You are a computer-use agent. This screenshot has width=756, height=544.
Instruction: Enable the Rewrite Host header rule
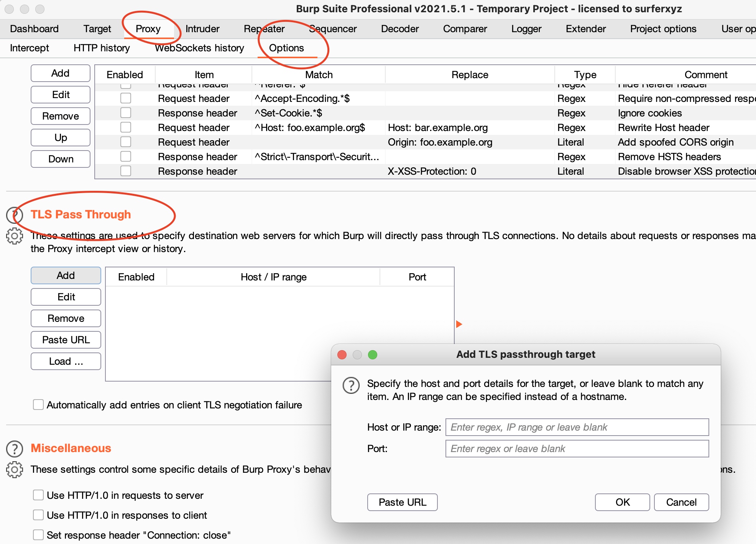pyautogui.click(x=126, y=128)
